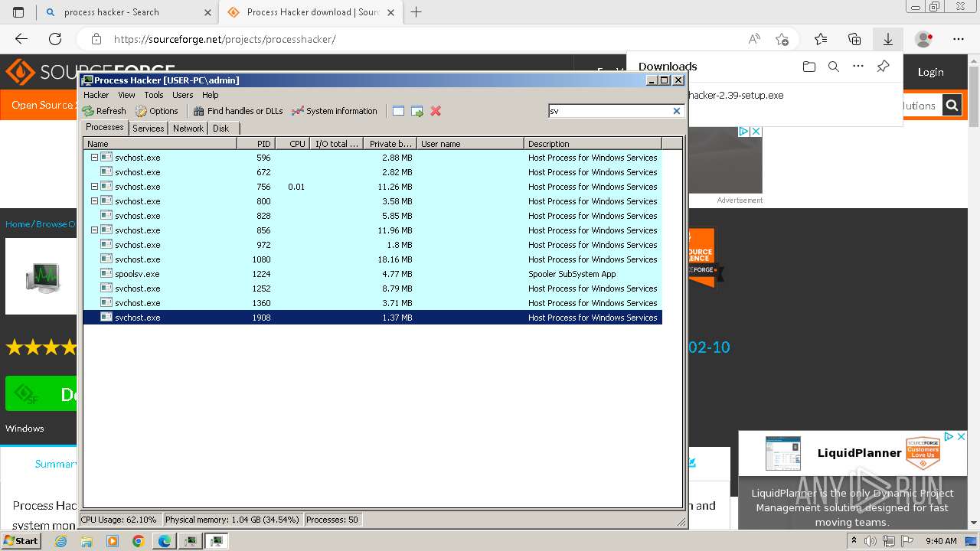Click the Home breadcrumb link

coord(18,224)
